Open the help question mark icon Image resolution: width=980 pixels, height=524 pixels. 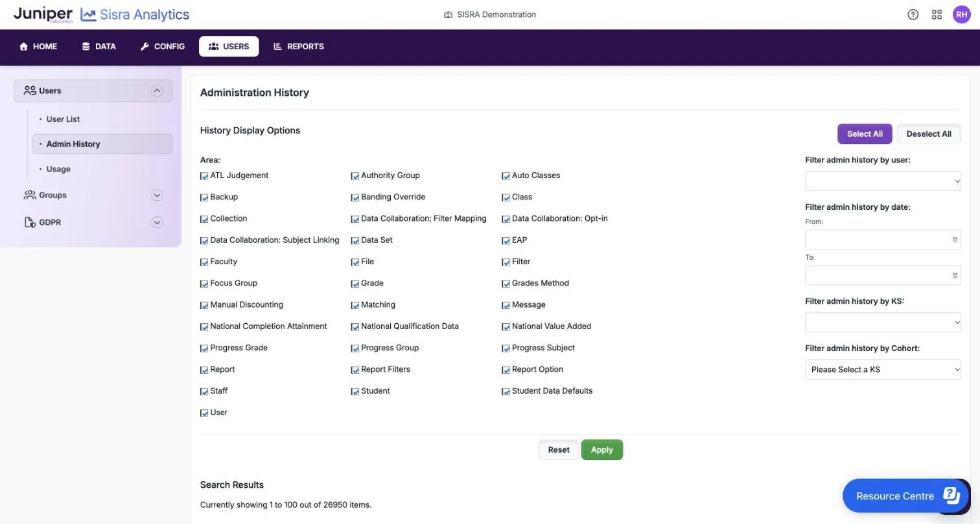click(913, 14)
